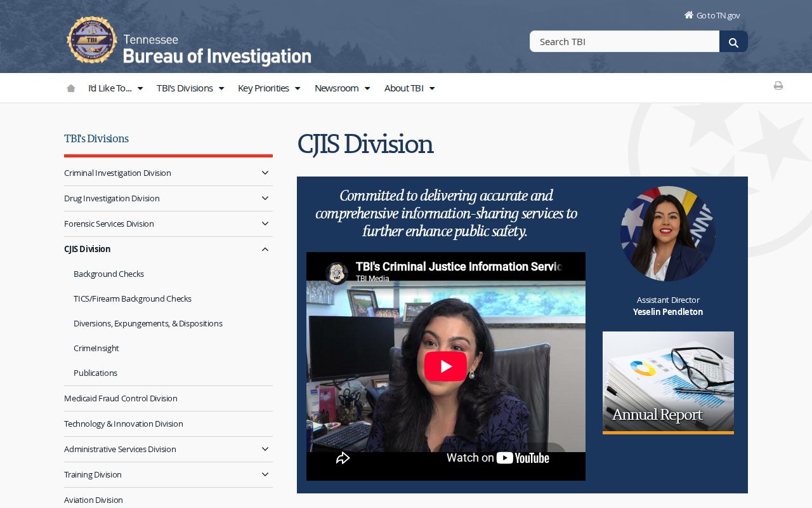
Task: Expand Forensic Services Division chevron
Action: pyautogui.click(x=265, y=224)
